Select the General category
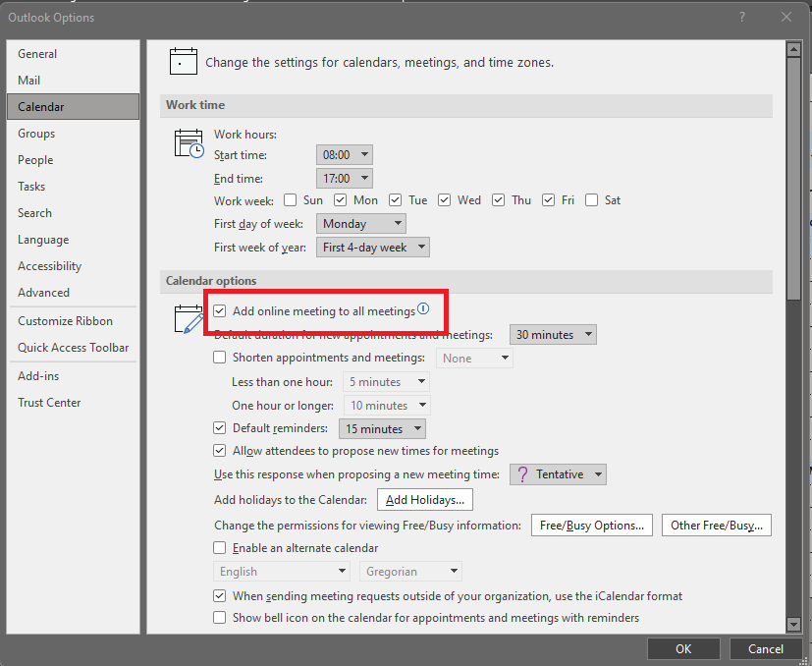This screenshot has height=666, width=812. click(x=73, y=54)
